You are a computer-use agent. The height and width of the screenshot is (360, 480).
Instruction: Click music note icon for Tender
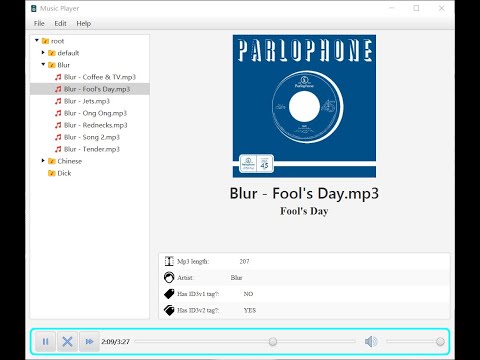(x=58, y=149)
